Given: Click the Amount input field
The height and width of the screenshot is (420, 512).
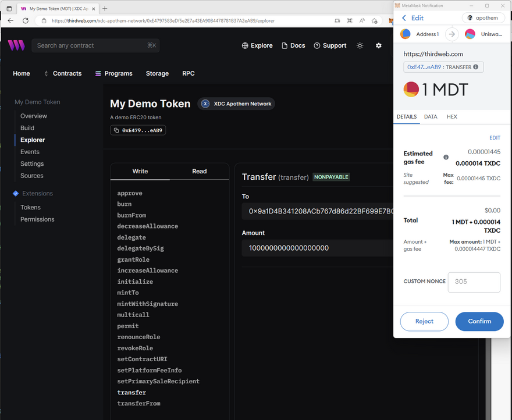Looking at the screenshot, I should tap(318, 248).
